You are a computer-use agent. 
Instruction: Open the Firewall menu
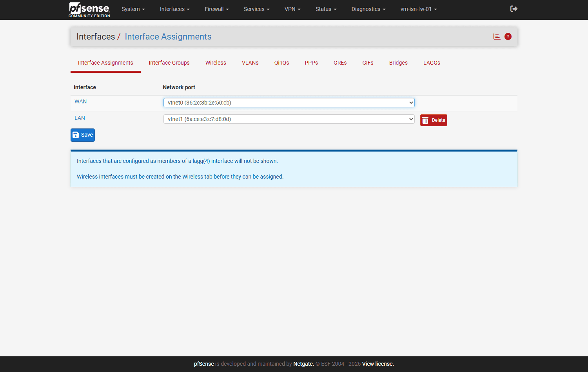click(217, 9)
